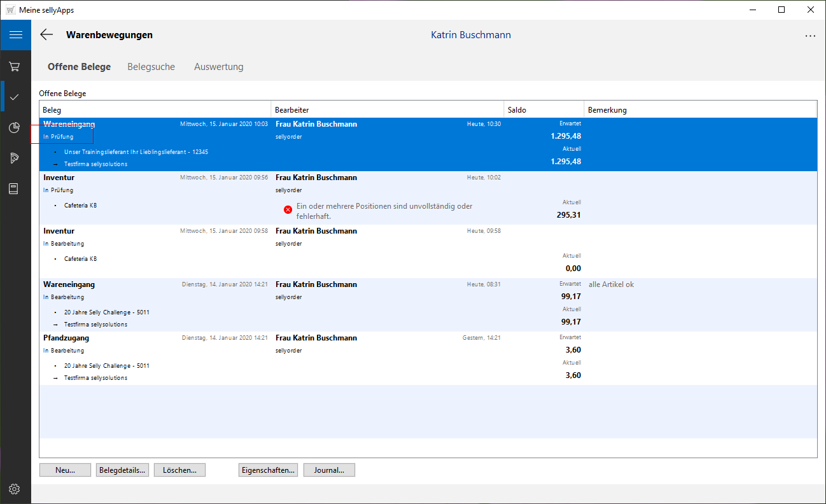826x504 pixels.
Task: Click the price tag sidebar icon
Action: click(15, 158)
